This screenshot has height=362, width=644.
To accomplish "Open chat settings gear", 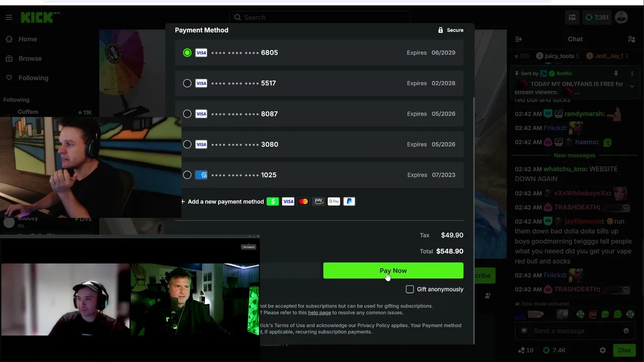I will pyautogui.click(x=603, y=350).
